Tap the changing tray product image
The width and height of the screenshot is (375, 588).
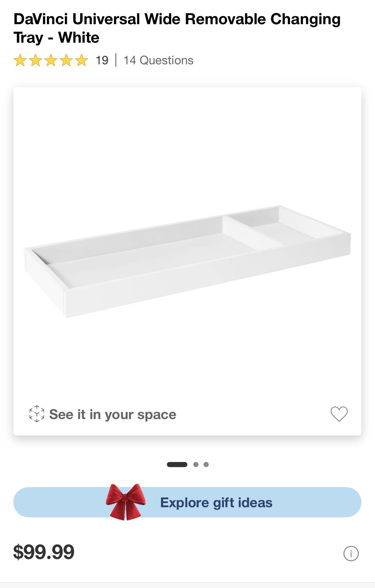click(x=171, y=262)
